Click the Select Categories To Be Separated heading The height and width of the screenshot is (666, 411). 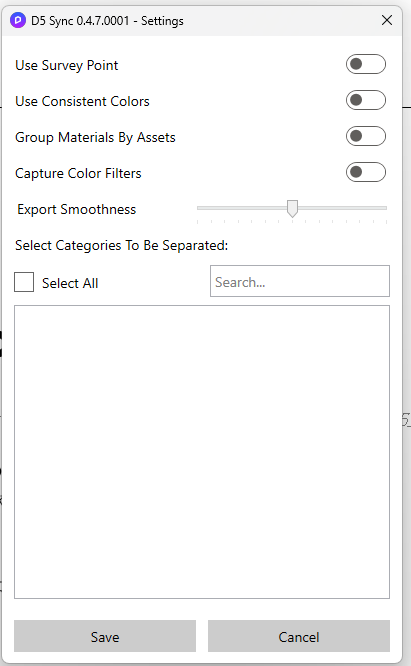pyautogui.click(x=121, y=246)
